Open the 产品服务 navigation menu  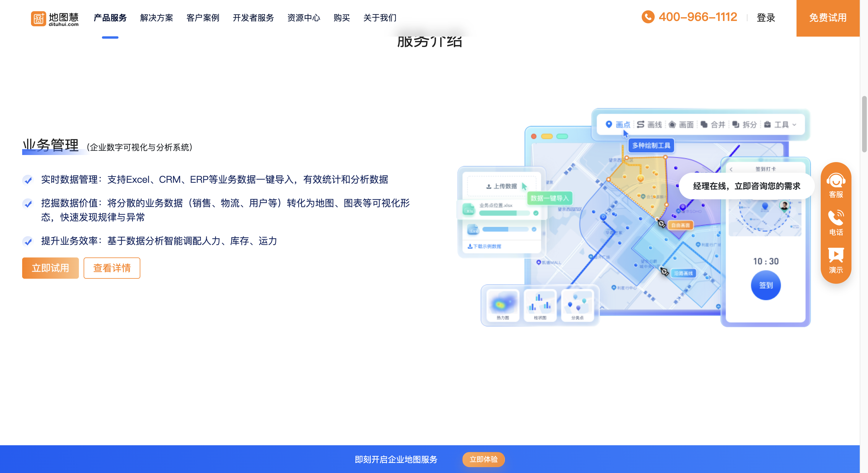(110, 18)
